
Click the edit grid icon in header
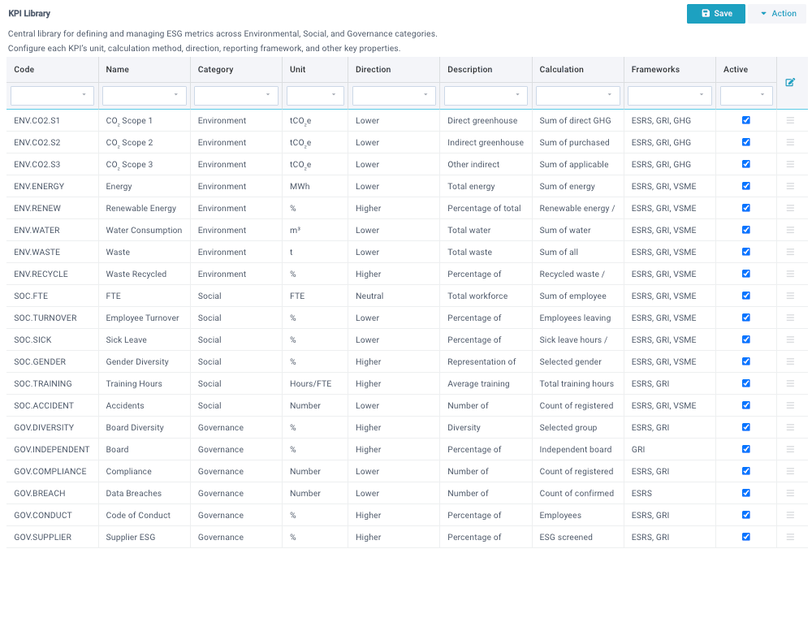[790, 82]
